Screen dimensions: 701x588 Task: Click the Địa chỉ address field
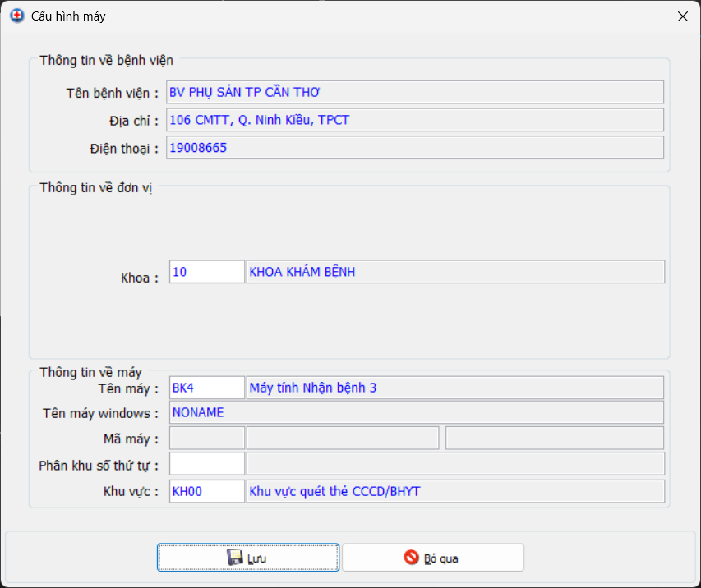pos(415,120)
